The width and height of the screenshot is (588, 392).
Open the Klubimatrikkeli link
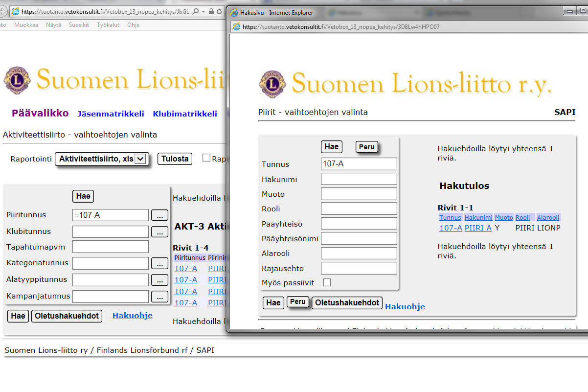(185, 114)
